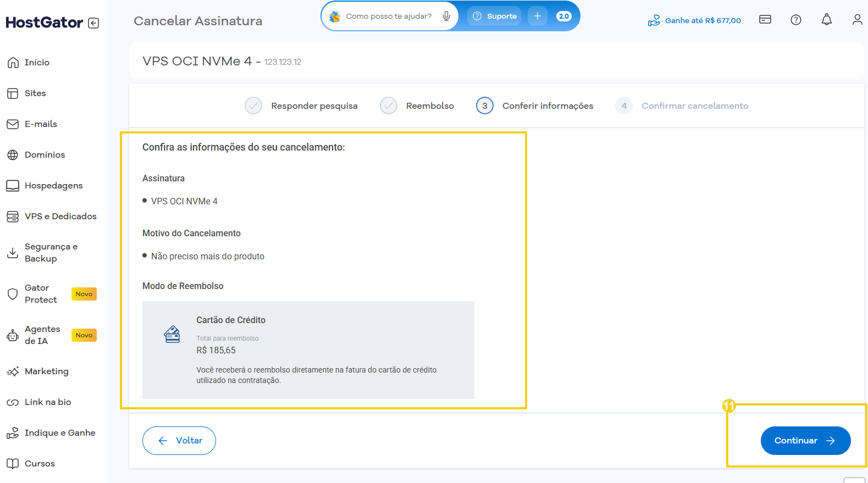Click the Novo badge next to Agentes de IA
The width and height of the screenshot is (868, 483).
point(84,335)
